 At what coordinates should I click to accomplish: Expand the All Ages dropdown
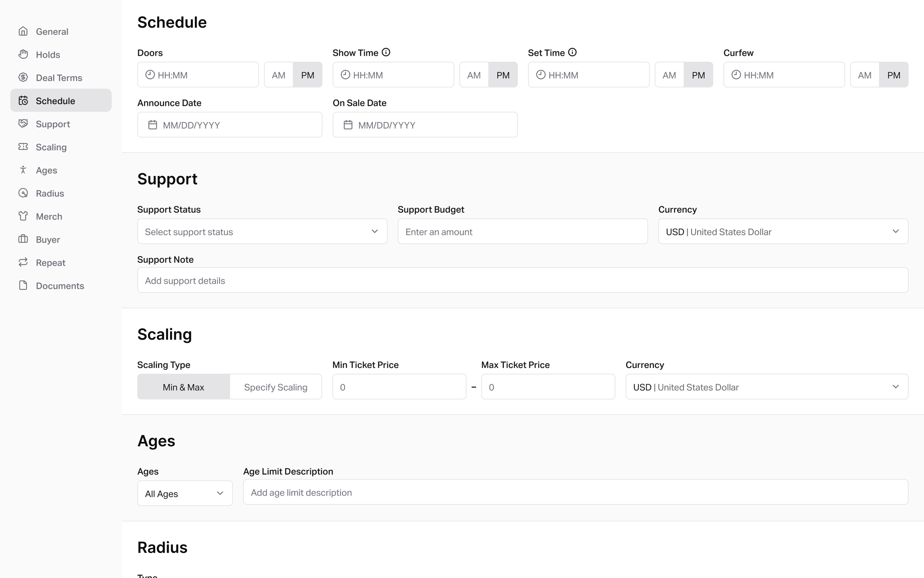[184, 493]
